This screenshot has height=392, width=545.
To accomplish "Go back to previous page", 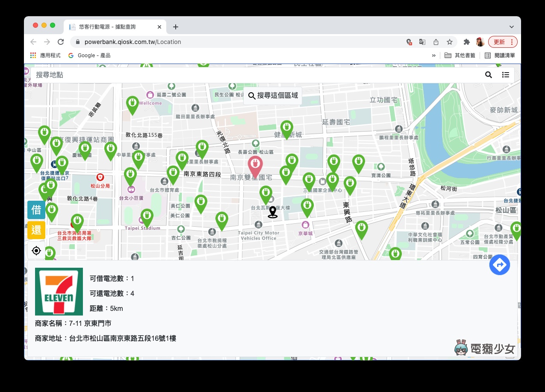I will tap(33, 42).
